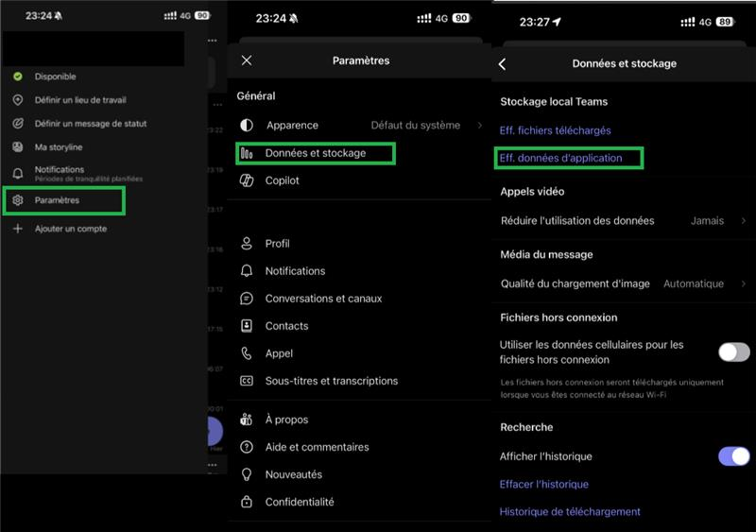This screenshot has height=532, width=756.
Task: Select Ajouter un compte
Action: coord(70,229)
